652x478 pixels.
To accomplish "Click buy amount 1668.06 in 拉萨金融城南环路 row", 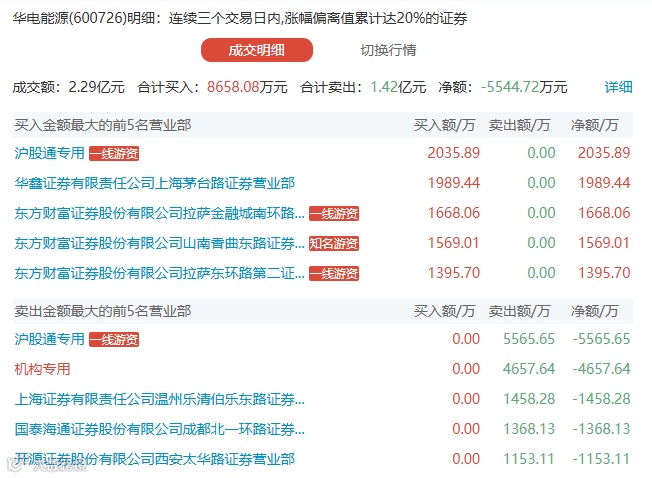I will [x=454, y=213].
